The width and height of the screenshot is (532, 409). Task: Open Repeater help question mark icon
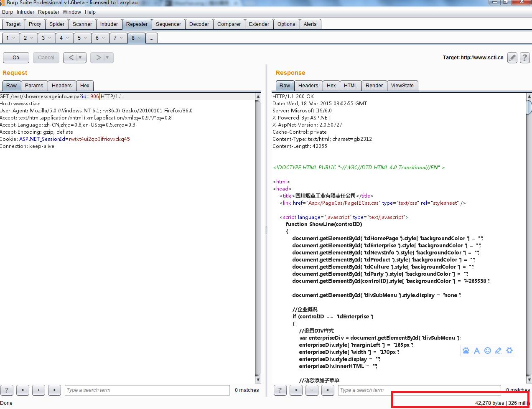click(x=525, y=58)
